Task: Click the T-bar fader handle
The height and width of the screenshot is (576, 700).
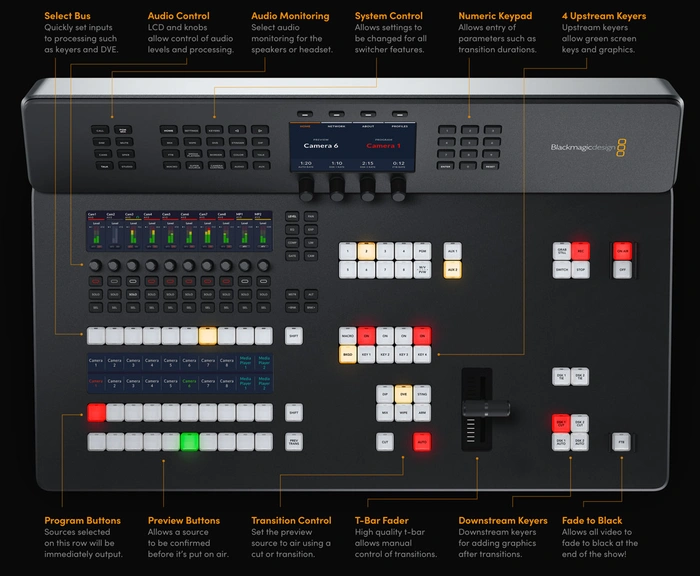Action: click(484, 407)
